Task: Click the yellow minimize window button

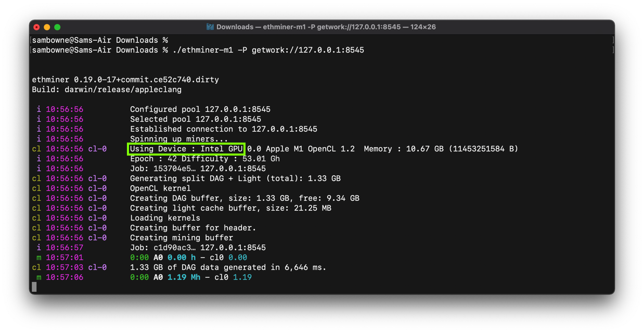Action: click(47, 27)
